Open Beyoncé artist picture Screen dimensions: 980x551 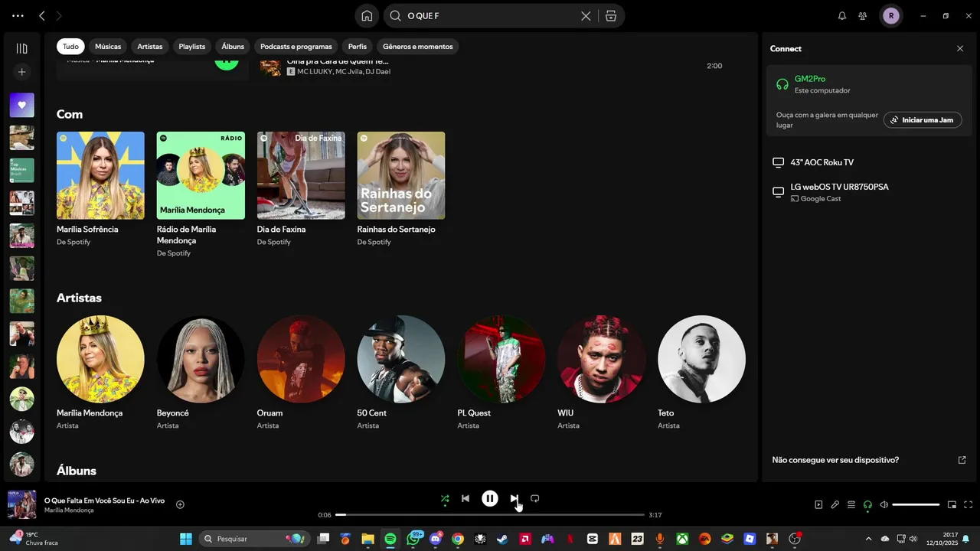click(x=201, y=359)
